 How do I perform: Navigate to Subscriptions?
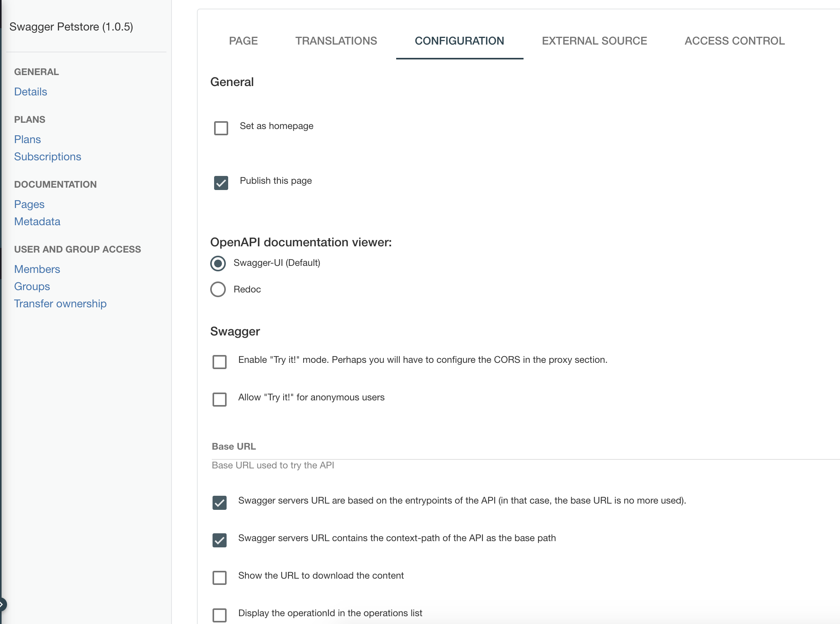point(48,156)
